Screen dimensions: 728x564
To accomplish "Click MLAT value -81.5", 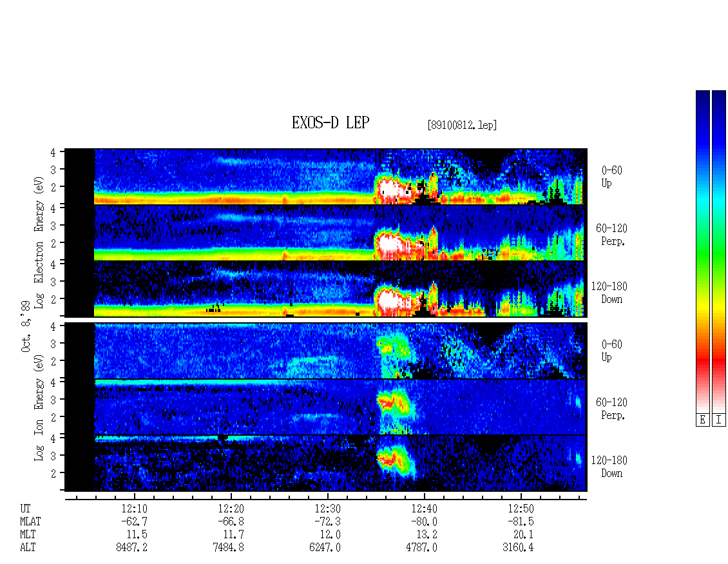I will pyautogui.click(x=521, y=521).
